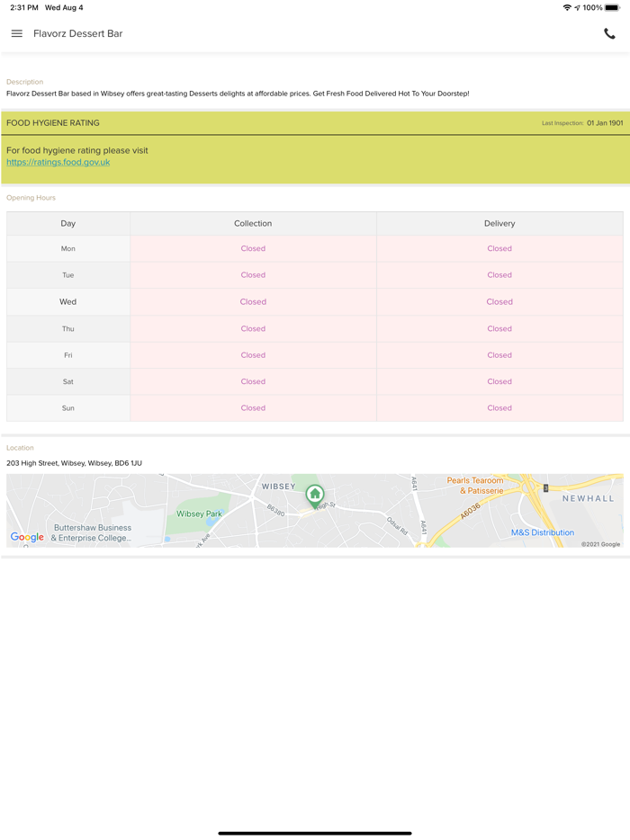Click the ©2021 Google map attribution
The width and height of the screenshot is (630, 840).
pos(600,544)
